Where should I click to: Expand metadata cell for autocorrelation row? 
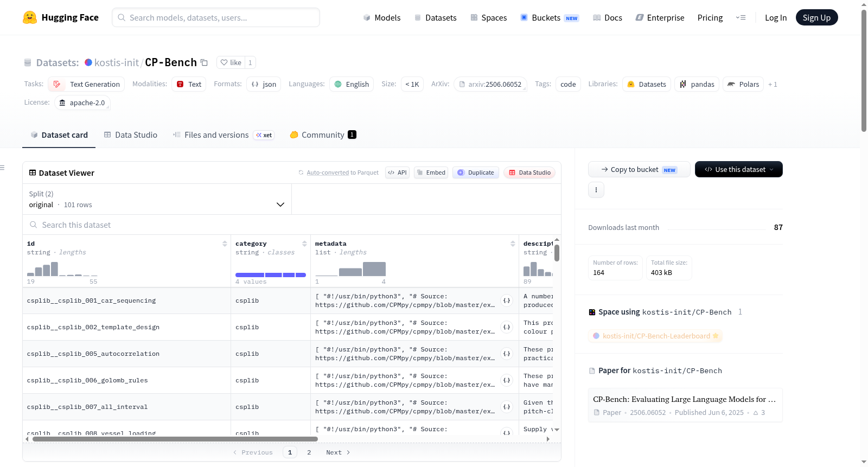(x=507, y=354)
